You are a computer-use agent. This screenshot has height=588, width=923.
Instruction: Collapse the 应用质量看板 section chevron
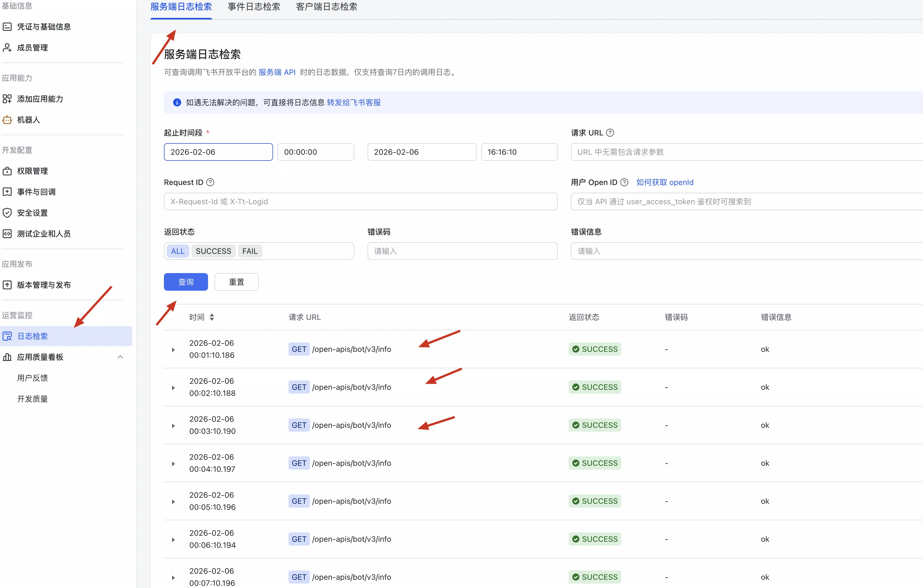click(120, 357)
